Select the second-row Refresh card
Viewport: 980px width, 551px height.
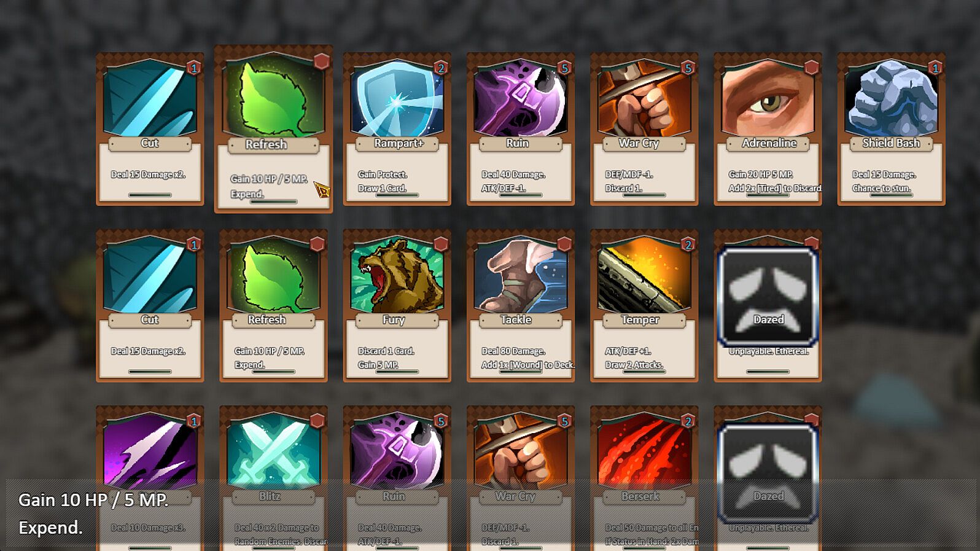click(274, 305)
